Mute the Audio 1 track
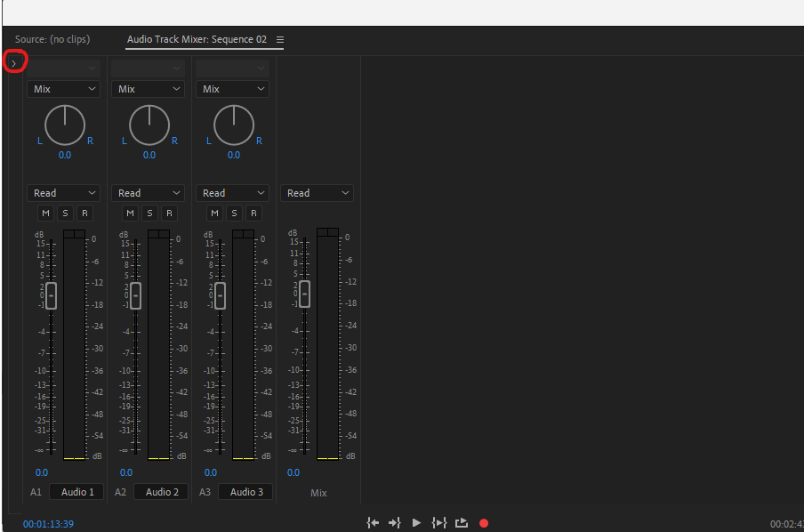Image resolution: width=804 pixels, height=532 pixels. (x=45, y=213)
